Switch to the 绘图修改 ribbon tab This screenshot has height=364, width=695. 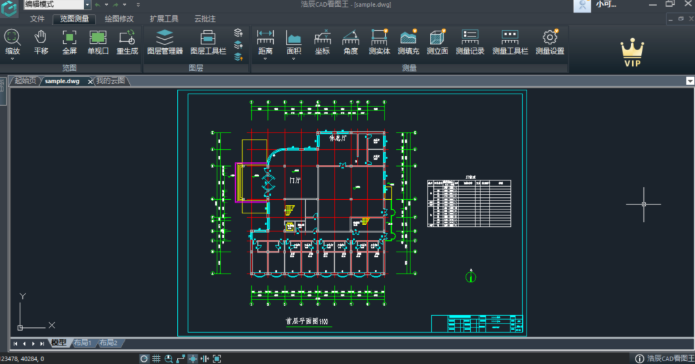click(119, 19)
